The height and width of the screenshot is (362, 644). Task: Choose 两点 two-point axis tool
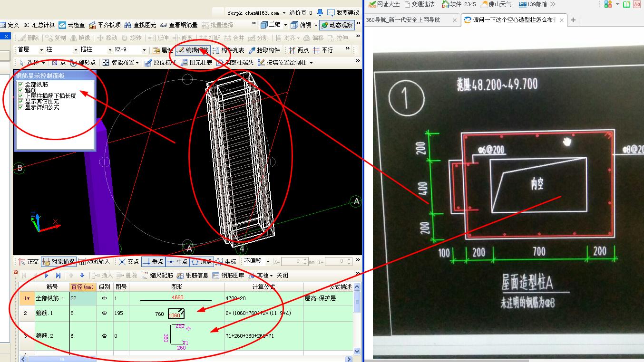point(298,50)
